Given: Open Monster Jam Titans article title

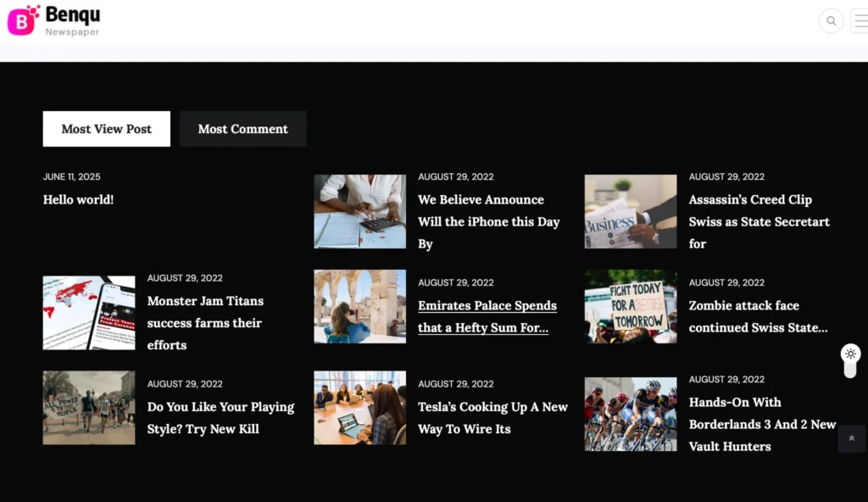Looking at the screenshot, I should [205, 322].
